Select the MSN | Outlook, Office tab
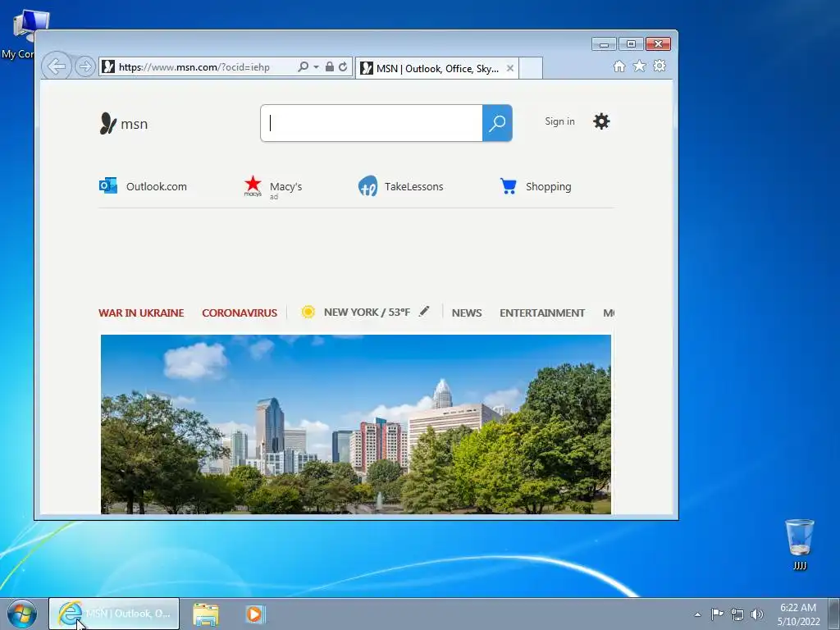Screen dimensions: 840x630 coord(436,69)
